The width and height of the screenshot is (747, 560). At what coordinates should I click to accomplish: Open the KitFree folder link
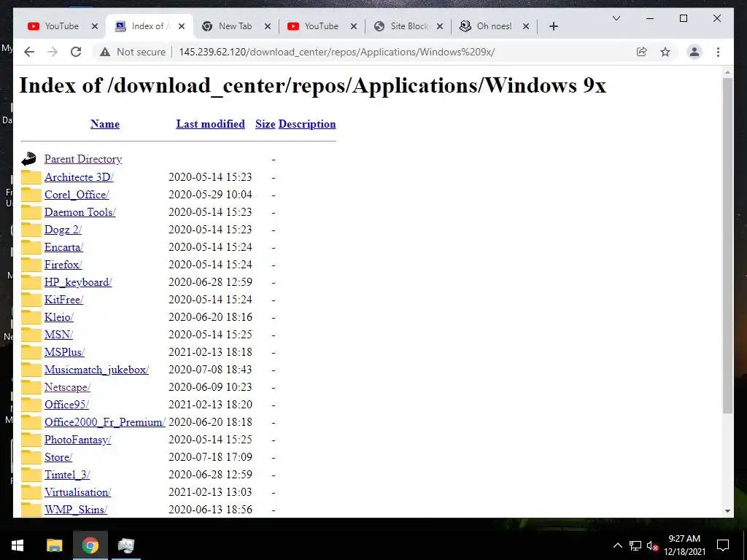click(x=64, y=300)
